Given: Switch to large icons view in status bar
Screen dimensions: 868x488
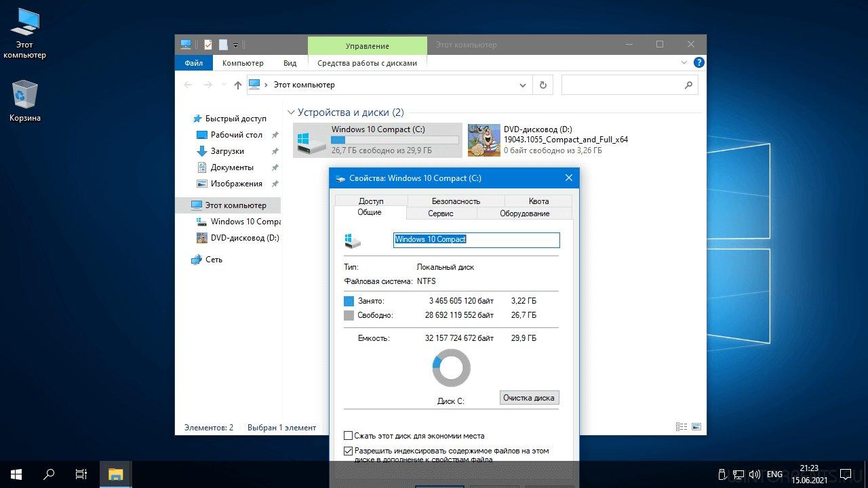Looking at the screenshot, I should [x=696, y=427].
